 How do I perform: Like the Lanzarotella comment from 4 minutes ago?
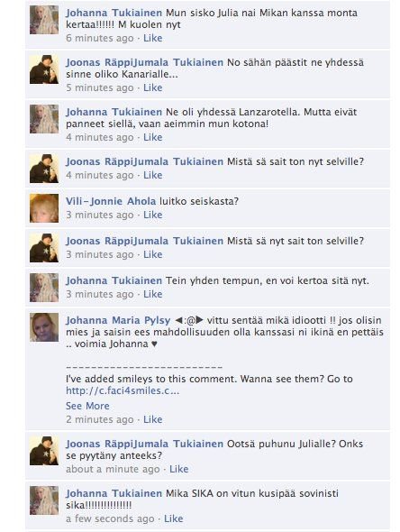153,137
